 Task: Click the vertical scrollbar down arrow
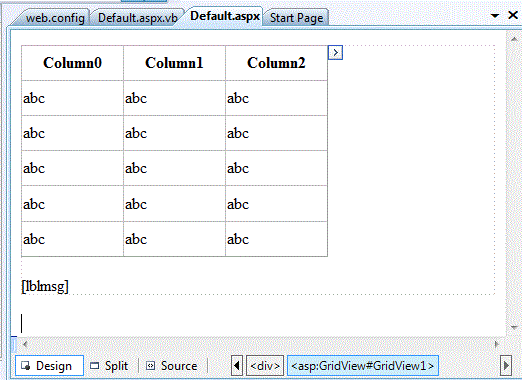[x=514, y=327]
